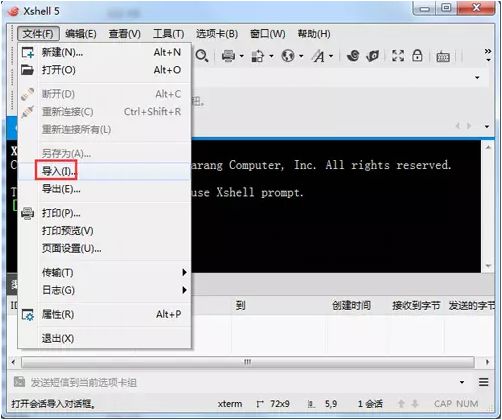Open the send bar target dropdown arrow

click(x=462, y=382)
